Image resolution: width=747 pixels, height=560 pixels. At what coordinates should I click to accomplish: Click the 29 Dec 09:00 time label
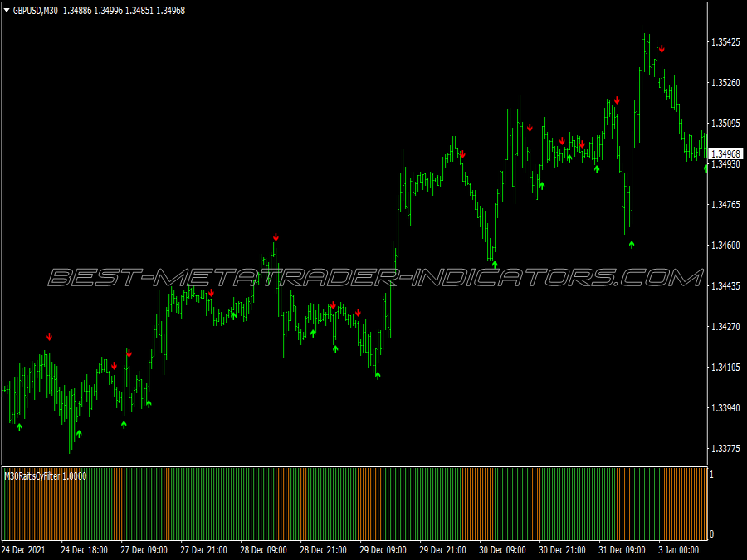coord(383,549)
